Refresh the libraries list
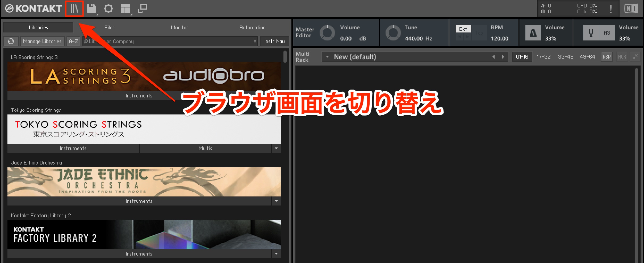Screen dimensions: 644x263 (11, 41)
